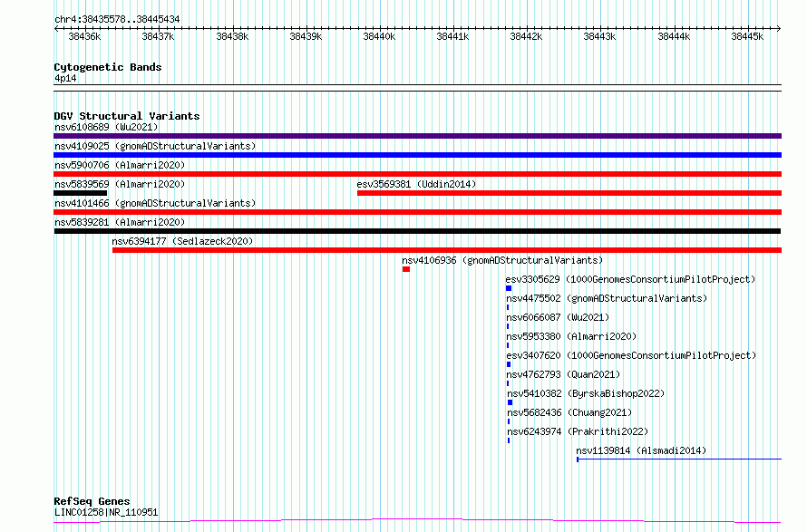The height and width of the screenshot is (532, 807).
Task: Click the 38442k ruler tick label
Action: [x=526, y=36]
